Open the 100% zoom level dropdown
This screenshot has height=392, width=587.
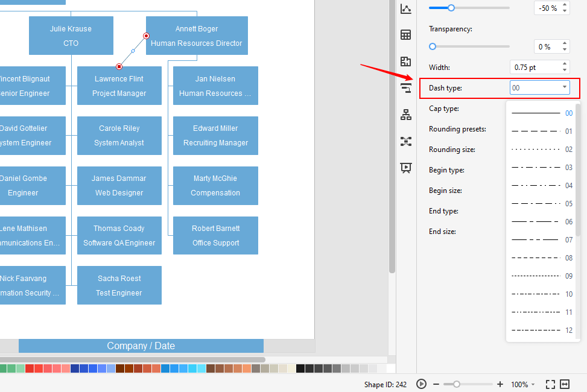(522, 384)
